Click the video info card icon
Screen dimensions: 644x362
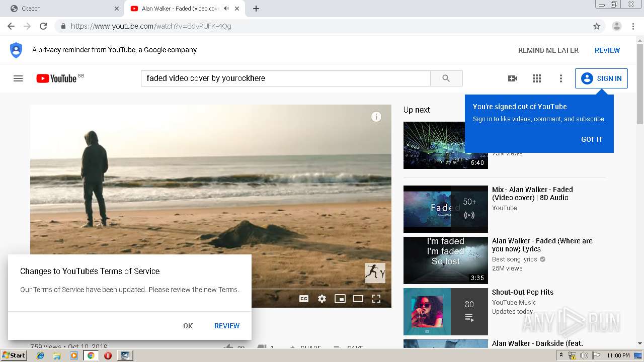click(x=376, y=117)
